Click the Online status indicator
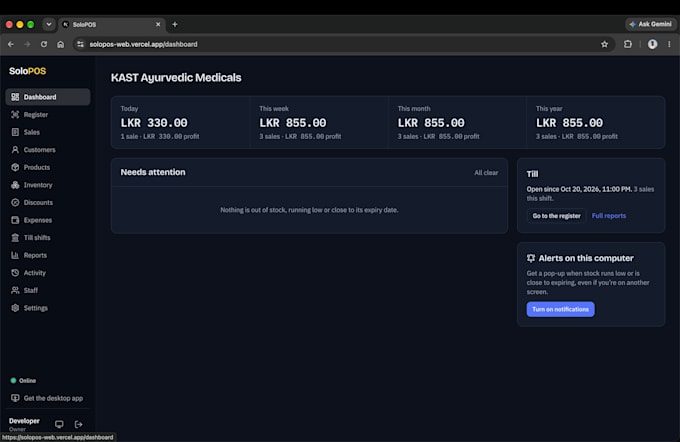The height and width of the screenshot is (442, 680). [x=23, y=380]
